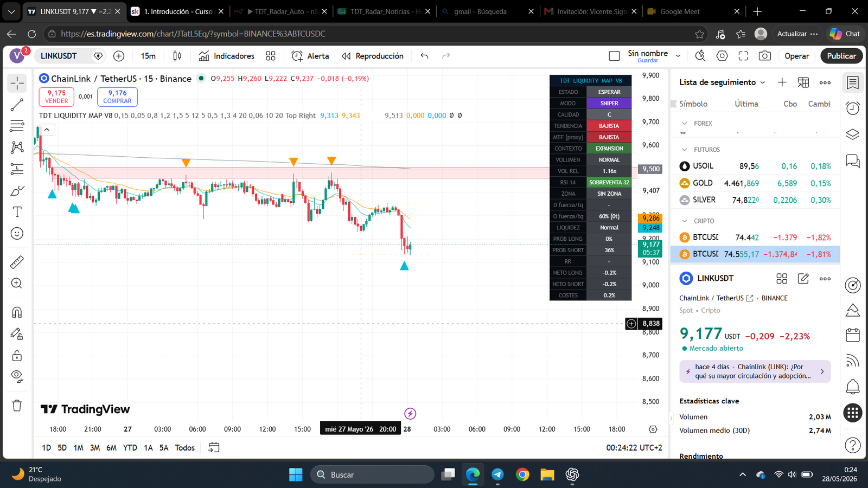
Task: Select the SILVER watchlist row
Action: pos(755,200)
